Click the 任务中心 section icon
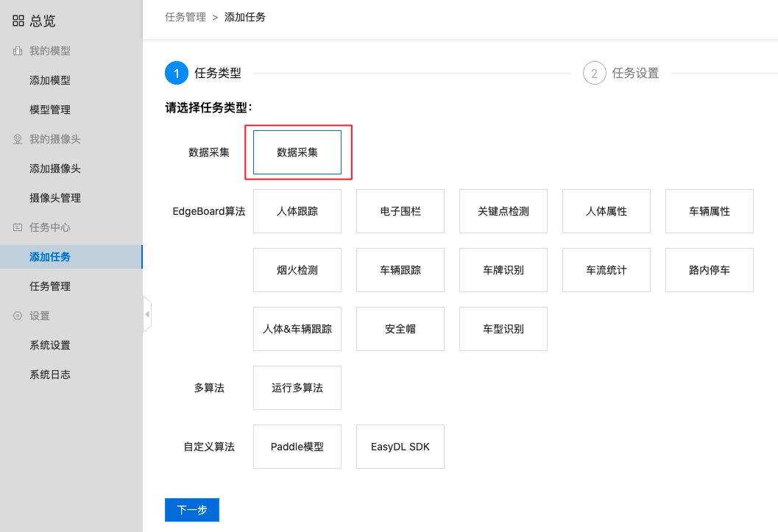The height and width of the screenshot is (532, 778). (x=18, y=227)
